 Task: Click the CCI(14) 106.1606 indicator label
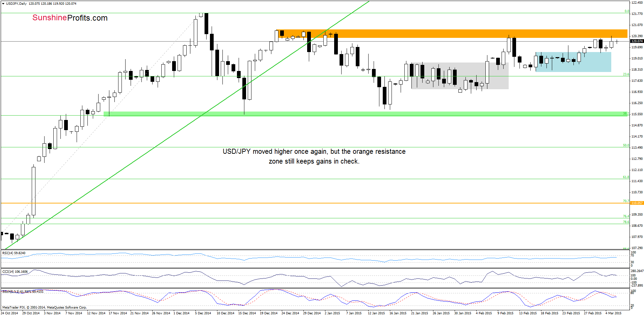(15, 271)
